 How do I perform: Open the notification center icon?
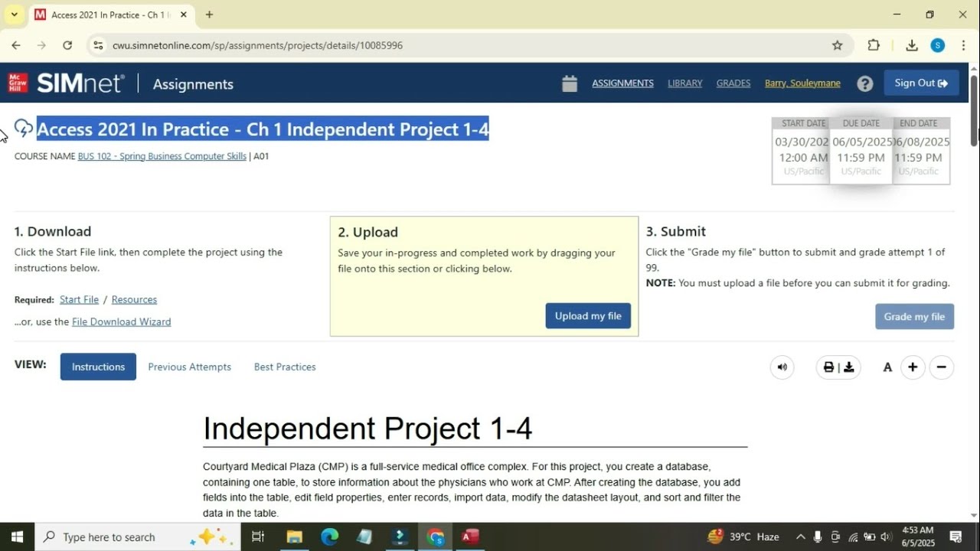point(955,536)
